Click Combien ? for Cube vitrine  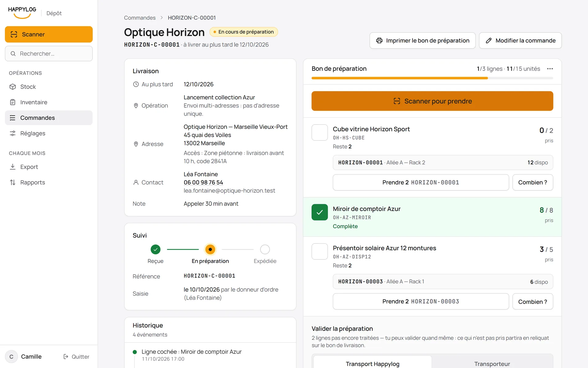tap(533, 182)
